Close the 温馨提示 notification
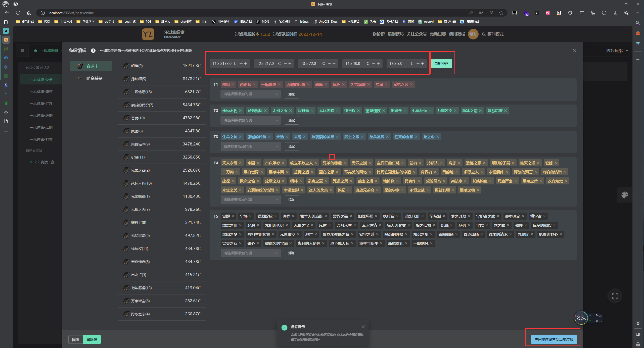The height and width of the screenshot is (348, 644). click(x=363, y=327)
